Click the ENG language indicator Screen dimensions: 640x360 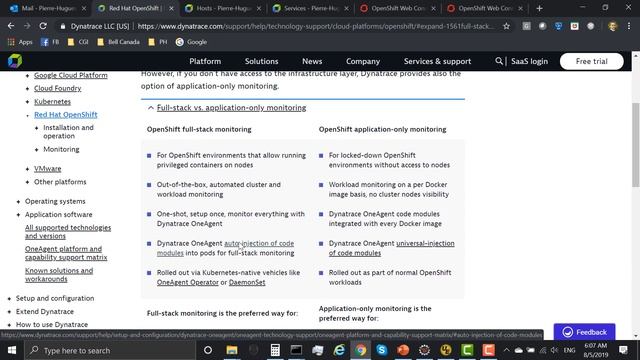click(569, 350)
